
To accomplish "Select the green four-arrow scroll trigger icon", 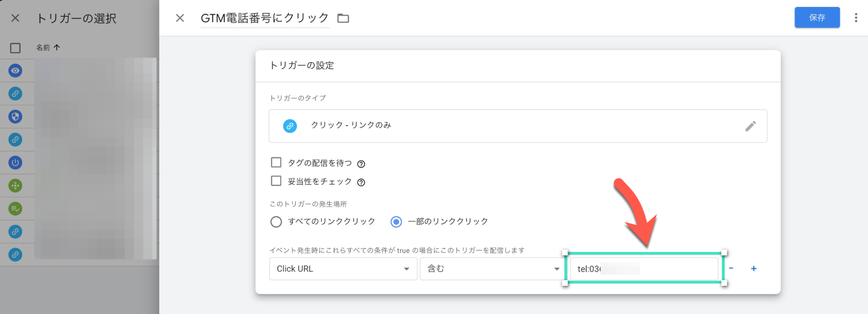I will [15, 186].
